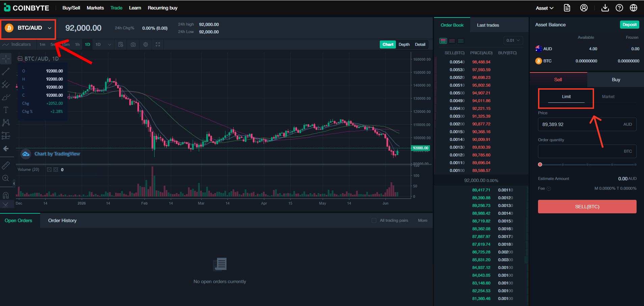Screen dimensions: 644x306
Task: Toggle the magnet mode tool
Action: click(x=6, y=195)
